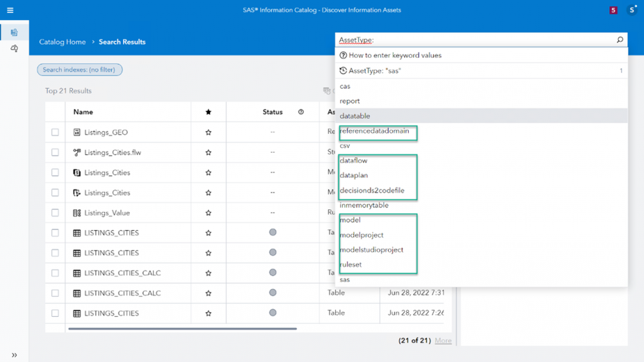Click the help icon by keyword values
This screenshot has height=362, width=644.
click(x=344, y=55)
